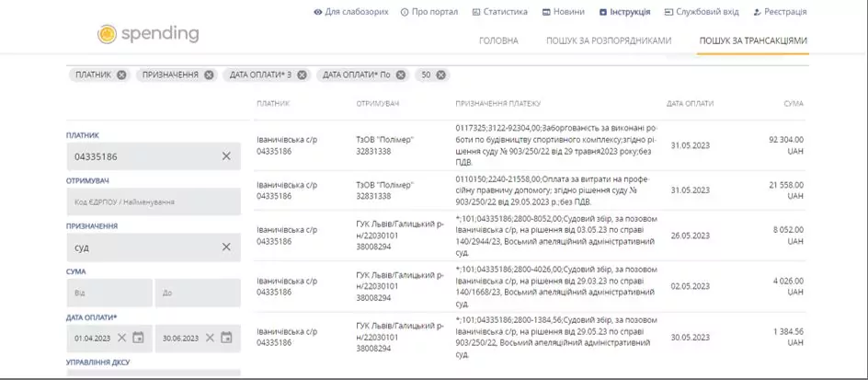Clear the Платник field value 04335186

coord(226,156)
